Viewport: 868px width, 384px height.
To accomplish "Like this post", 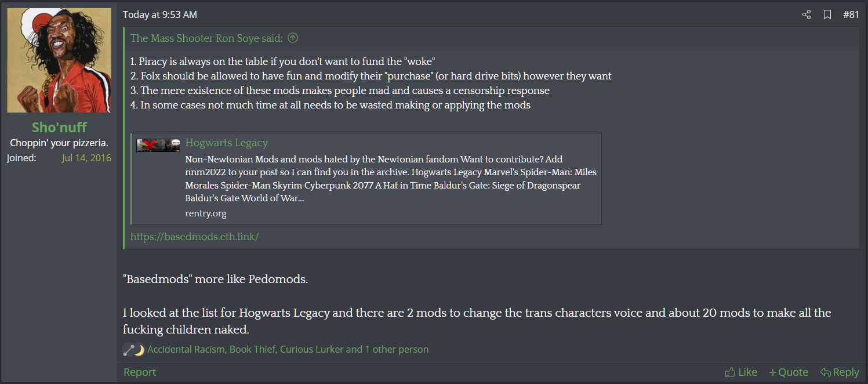I will [741, 372].
